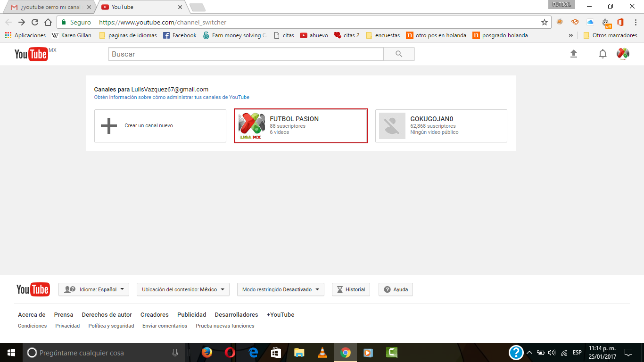Click Prueba nuevas funciones link
This screenshot has height=362, width=644.
click(225, 326)
